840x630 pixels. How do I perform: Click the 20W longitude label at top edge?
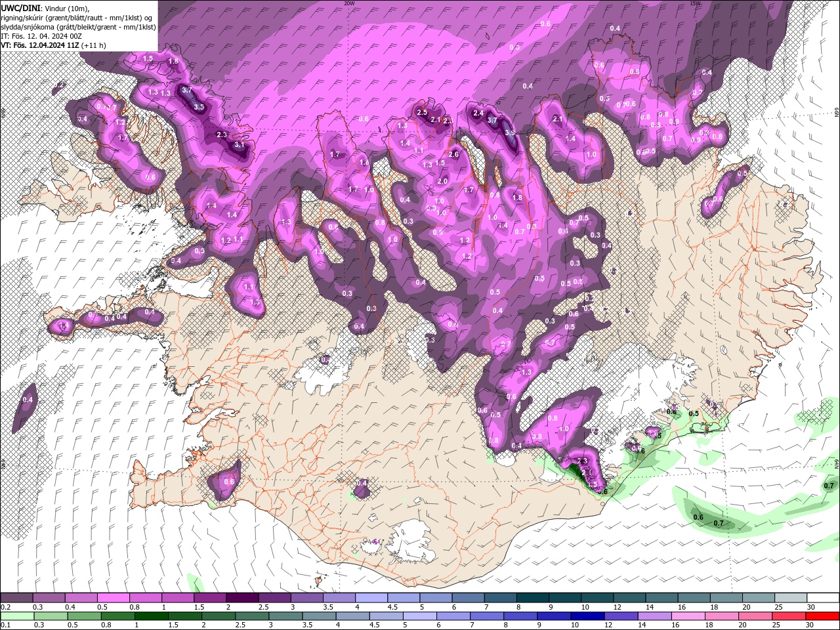click(x=348, y=3)
